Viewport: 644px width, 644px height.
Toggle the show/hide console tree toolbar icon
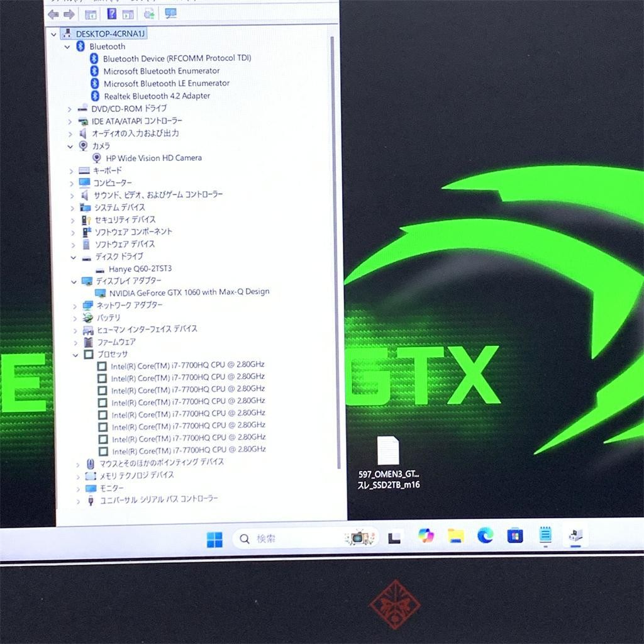pos(91,15)
